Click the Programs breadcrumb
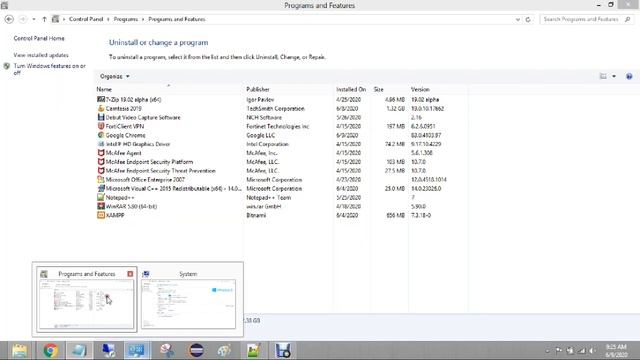640x360 pixels. click(x=126, y=19)
